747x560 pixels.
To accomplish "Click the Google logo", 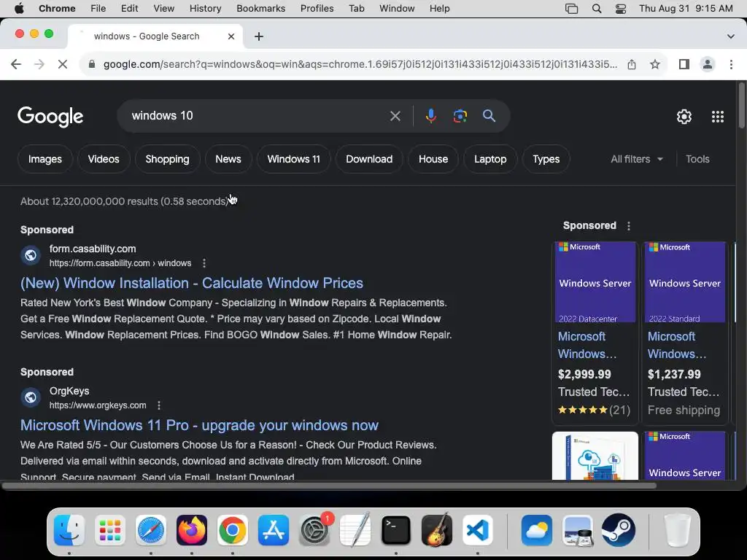I will click(x=50, y=117).
